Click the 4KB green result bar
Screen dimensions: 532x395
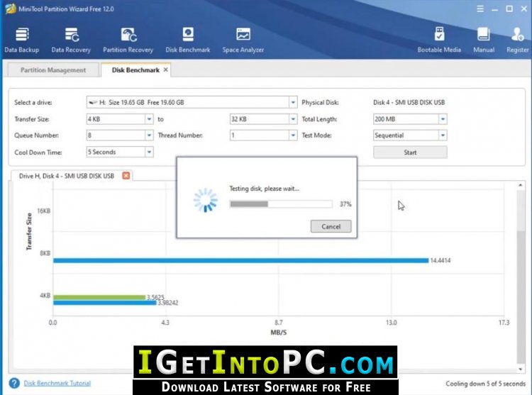[x=99, y=297]
